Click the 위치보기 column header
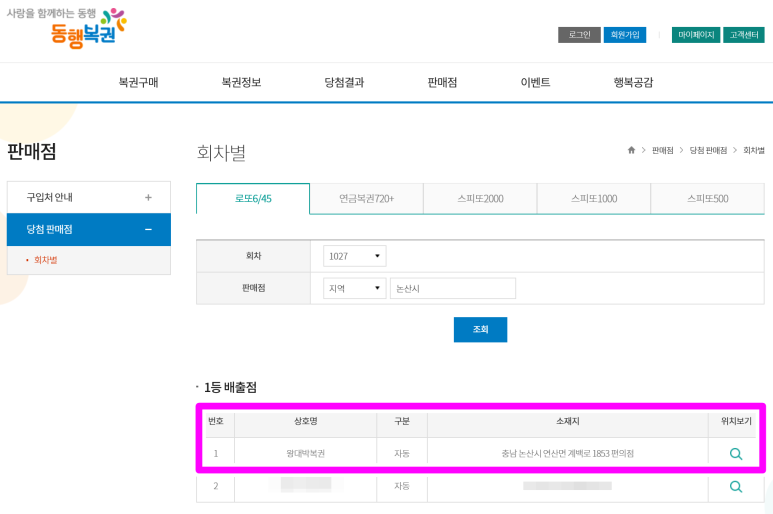This screenshot has height=514, width=773. point(736,421)
